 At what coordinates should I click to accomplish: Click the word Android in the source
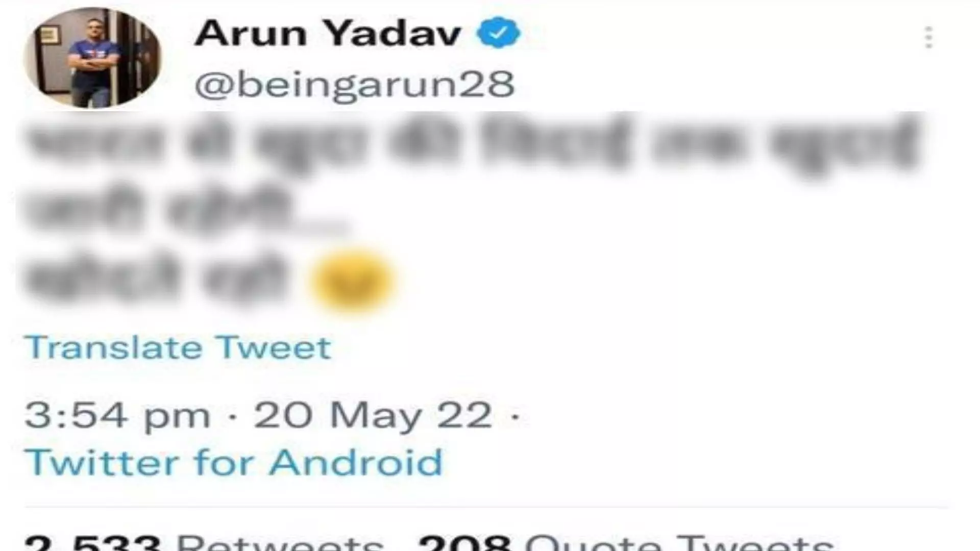356,462
